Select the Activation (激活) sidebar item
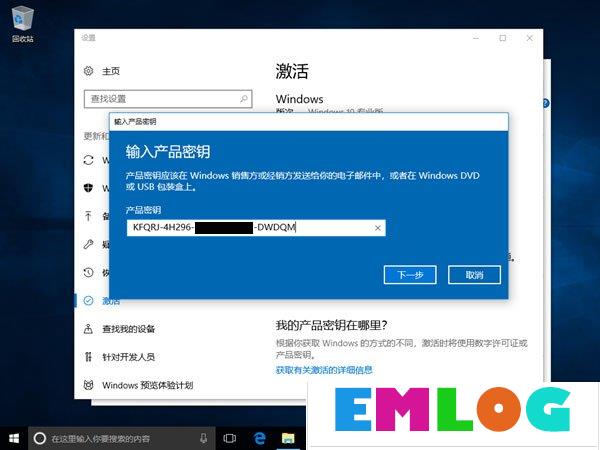Viewport: 600px width, 450px height. coord(111,301)
